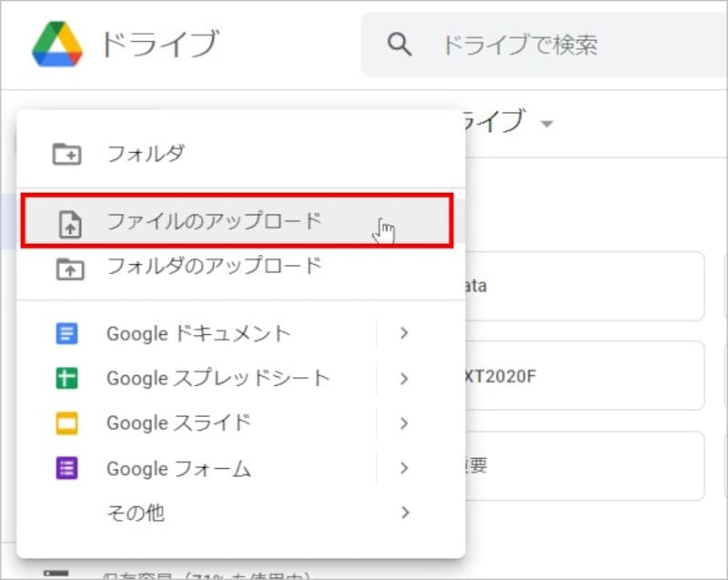Select the Google スプレッドシート icon
This screenshot has height=580, width=728.
[66, 378]
